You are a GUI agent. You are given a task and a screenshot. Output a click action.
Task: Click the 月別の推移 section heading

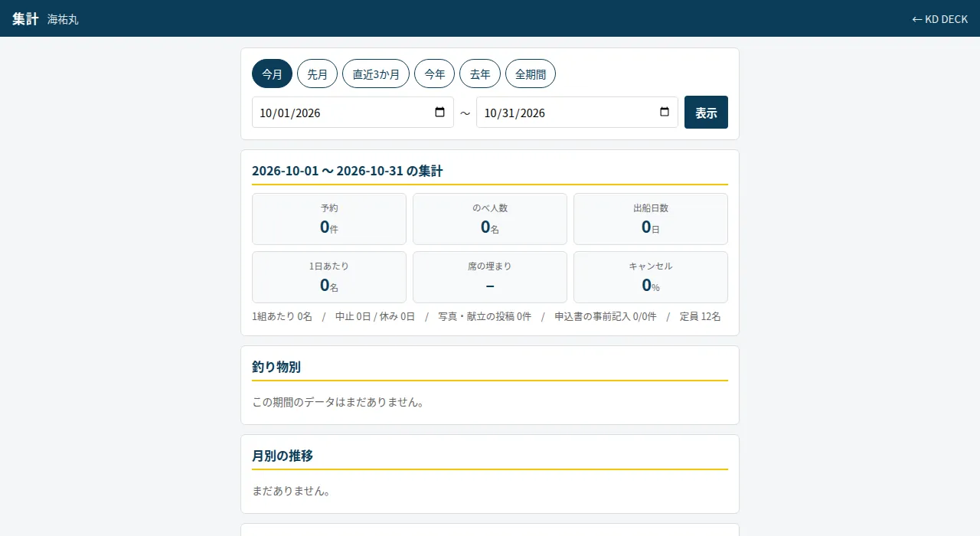[x=283, y=456]
